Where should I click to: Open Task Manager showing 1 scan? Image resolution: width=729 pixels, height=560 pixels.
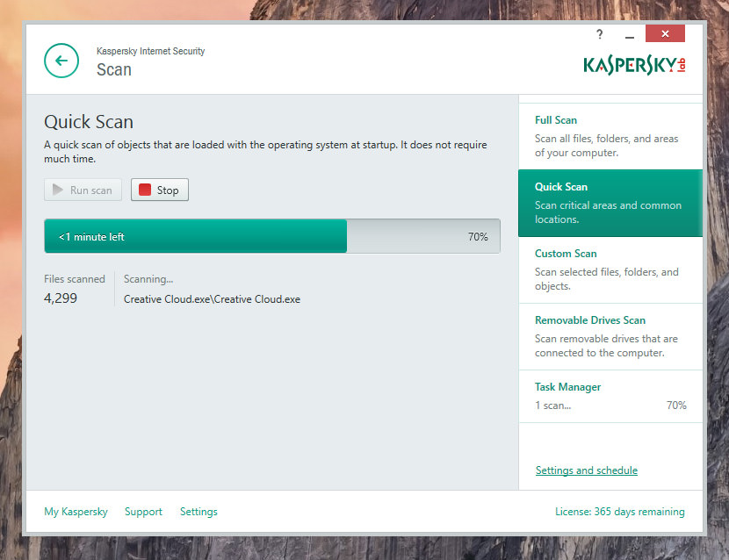click(x=610, y=397)
